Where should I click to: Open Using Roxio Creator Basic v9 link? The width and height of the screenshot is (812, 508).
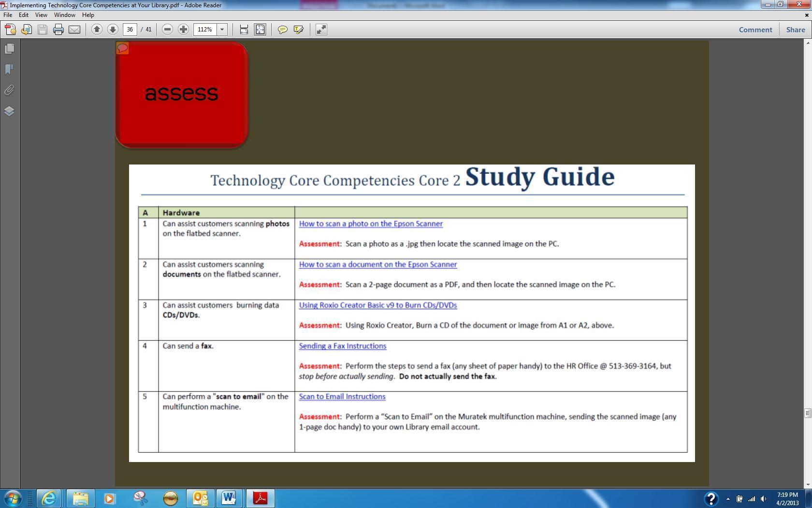click(378, 305)
